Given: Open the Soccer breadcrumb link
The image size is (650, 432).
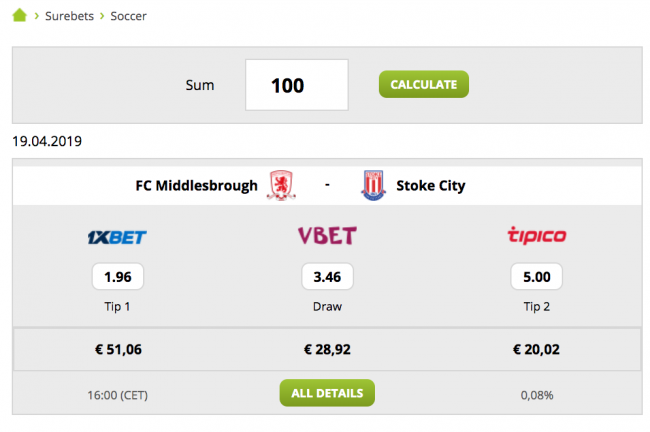Looking at the screenshot, I should 129,16.
